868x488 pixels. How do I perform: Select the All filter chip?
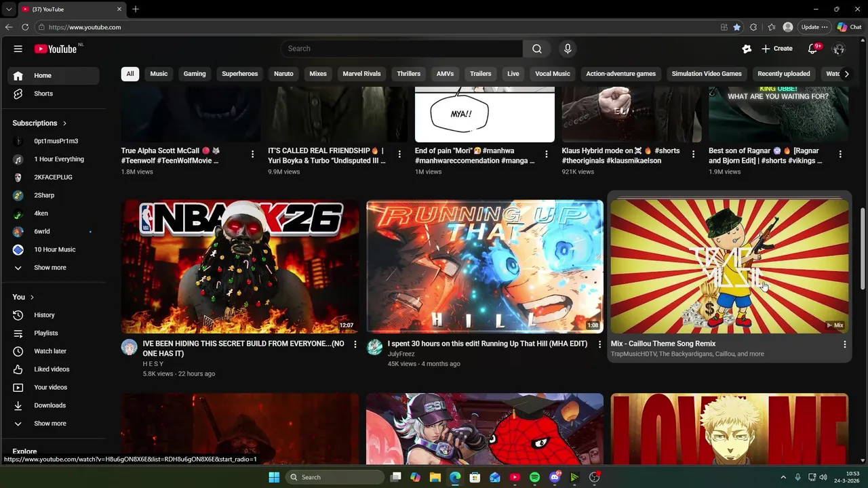pyautogui.click(x=130, y=74)
